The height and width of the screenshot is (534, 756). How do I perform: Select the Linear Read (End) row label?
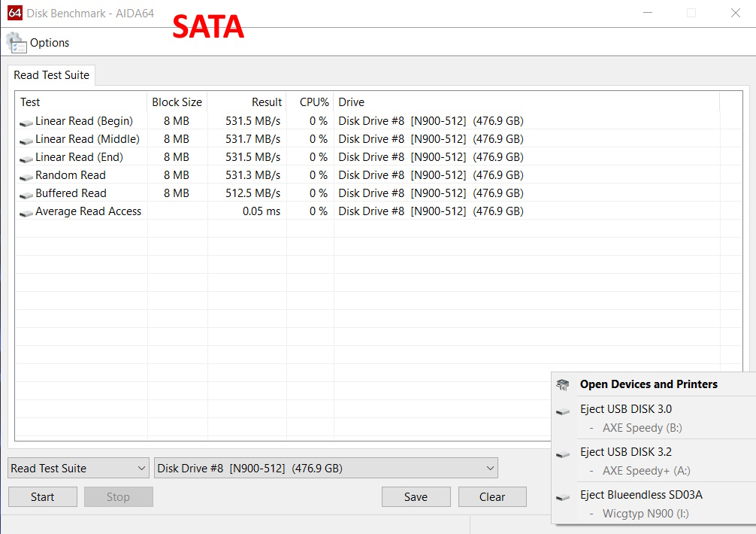coord(79,157)
